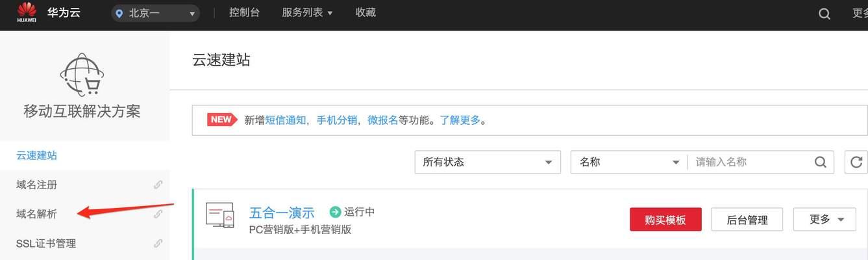Click the search icon in name field
Screen dimensions: 868x260
click(821, 162)
